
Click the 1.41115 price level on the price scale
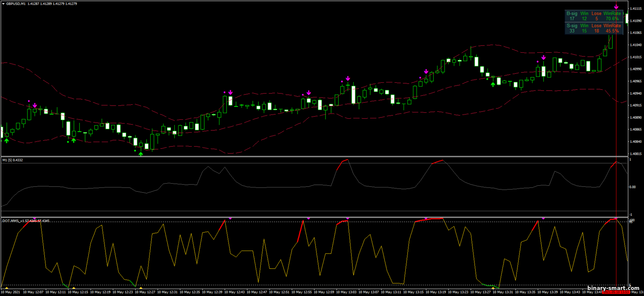tap(636, 9)
